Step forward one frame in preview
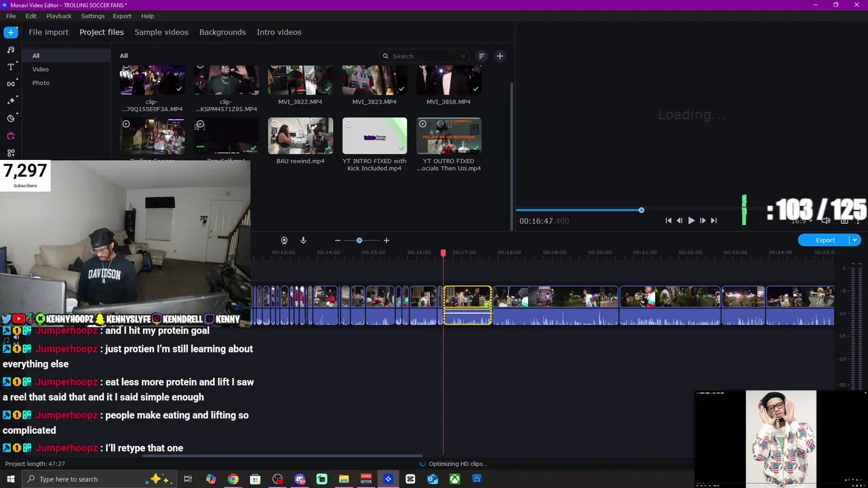The width and height of the screenshot is (868, 488). coord(703,220)
